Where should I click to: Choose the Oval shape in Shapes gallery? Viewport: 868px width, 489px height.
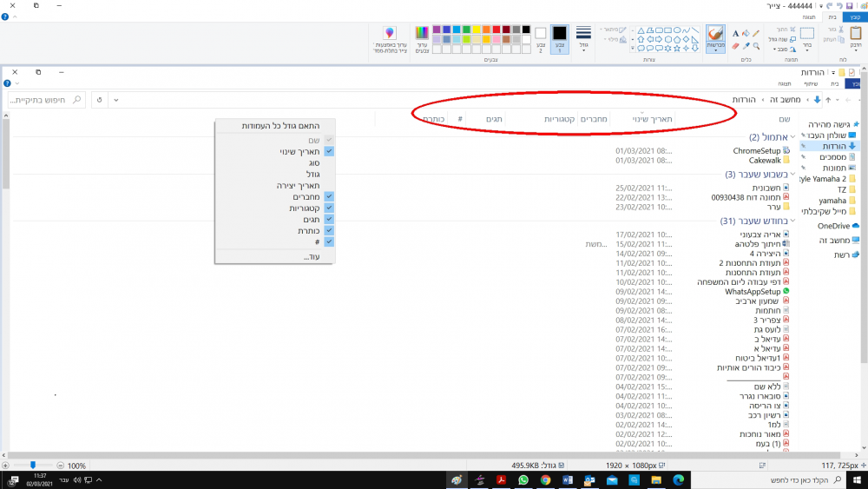(677, 30)
